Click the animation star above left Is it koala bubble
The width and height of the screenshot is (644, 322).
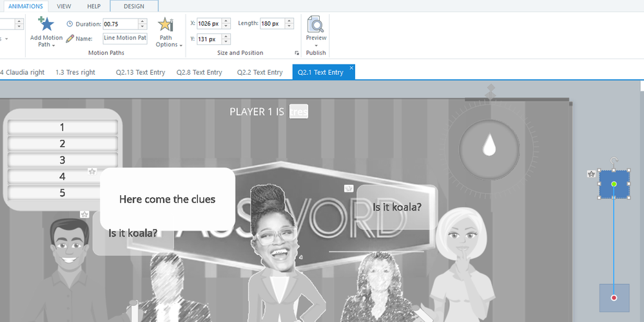click(84, 214)
